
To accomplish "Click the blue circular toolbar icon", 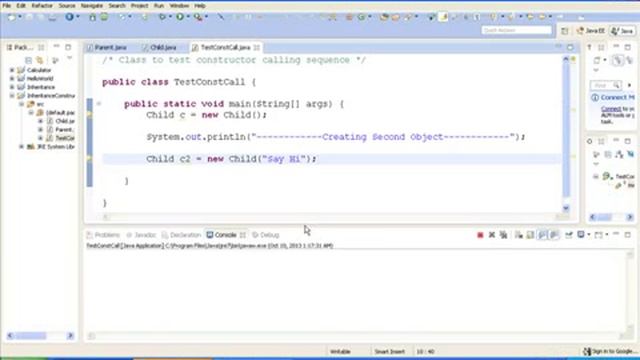I will [69, 17].
